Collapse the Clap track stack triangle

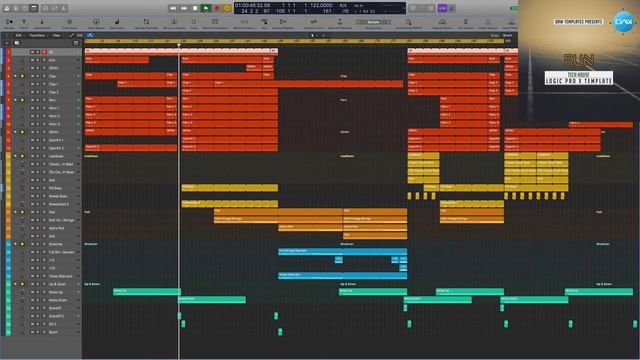click(x=16, y=76)
